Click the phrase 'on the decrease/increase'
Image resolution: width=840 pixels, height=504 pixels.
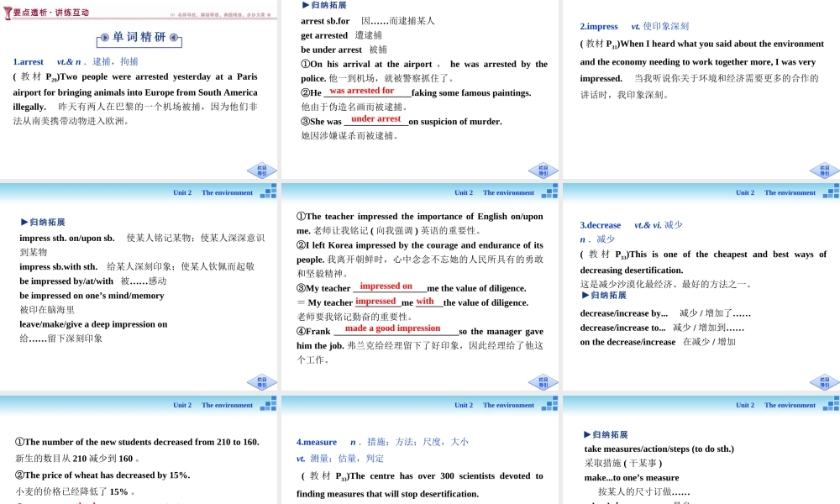tap(627, 342)
